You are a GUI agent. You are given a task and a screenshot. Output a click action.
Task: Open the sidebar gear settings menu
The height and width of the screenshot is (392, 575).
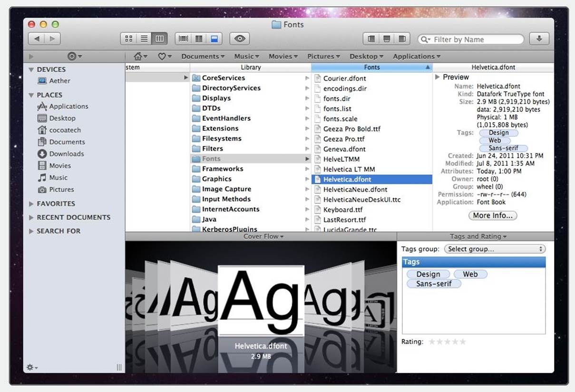[32, 367]
